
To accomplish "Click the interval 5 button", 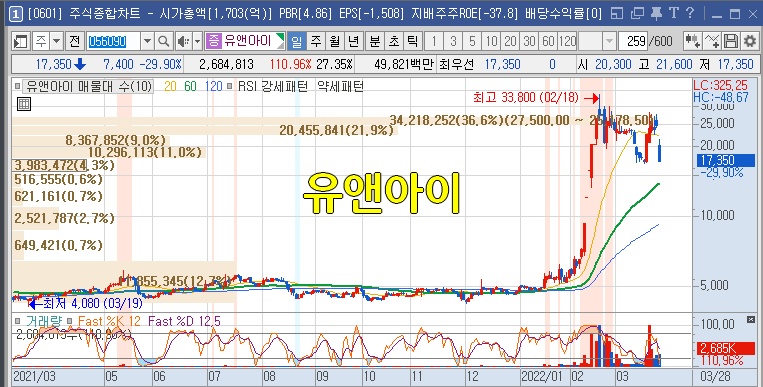I will (472, 41).
